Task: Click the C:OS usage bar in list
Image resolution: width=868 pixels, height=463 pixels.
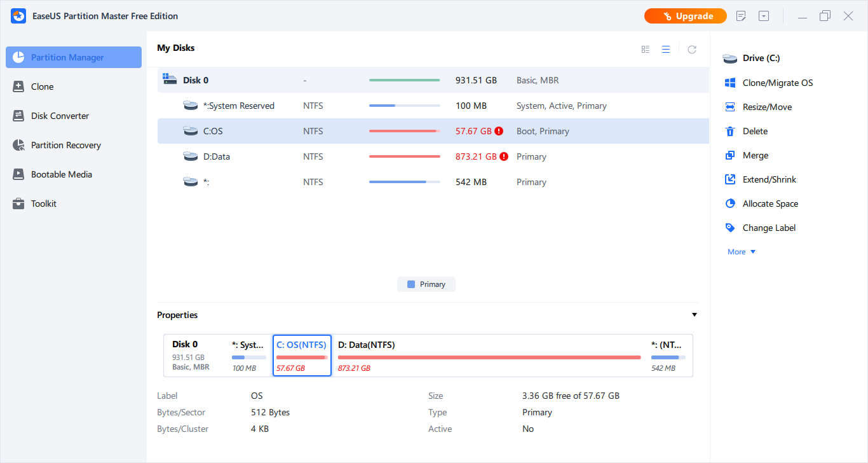Action: tap(405, 131)
